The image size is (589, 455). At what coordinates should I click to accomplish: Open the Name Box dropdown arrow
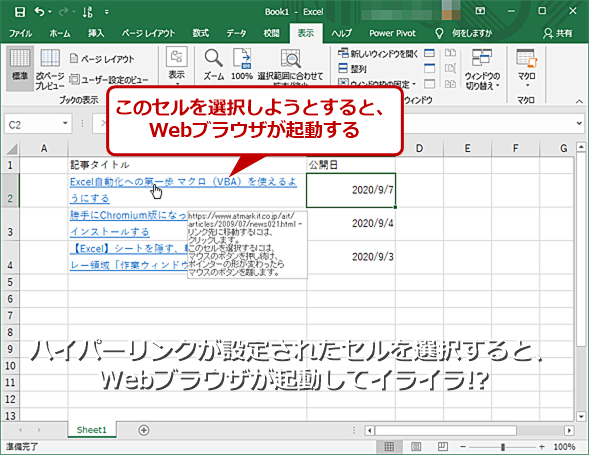[65, 123]
